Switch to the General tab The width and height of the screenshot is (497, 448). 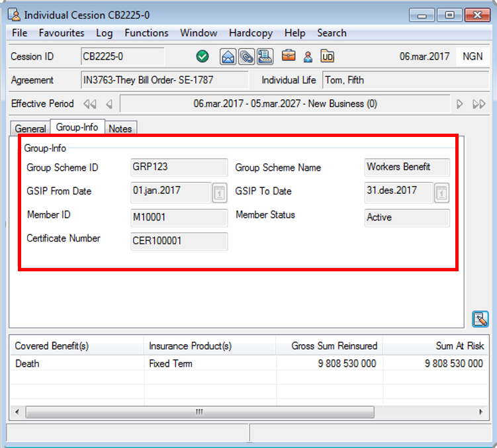coord(30,128)
